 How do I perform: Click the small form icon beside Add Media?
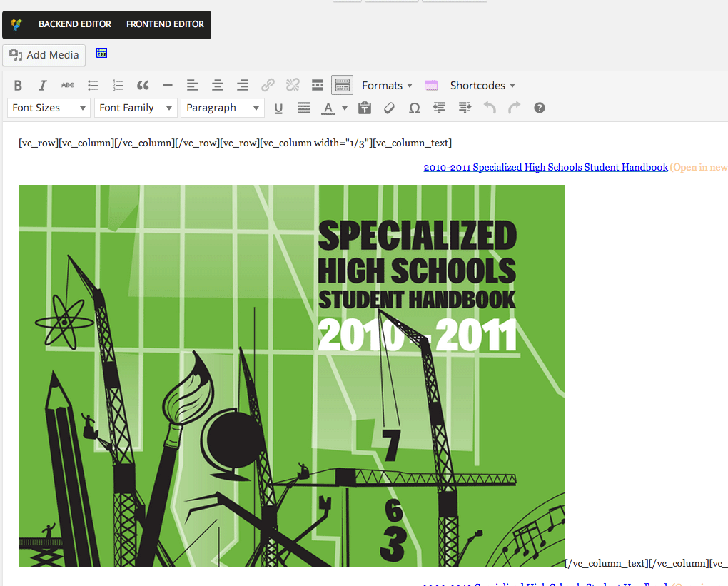[x=101, y=53]
